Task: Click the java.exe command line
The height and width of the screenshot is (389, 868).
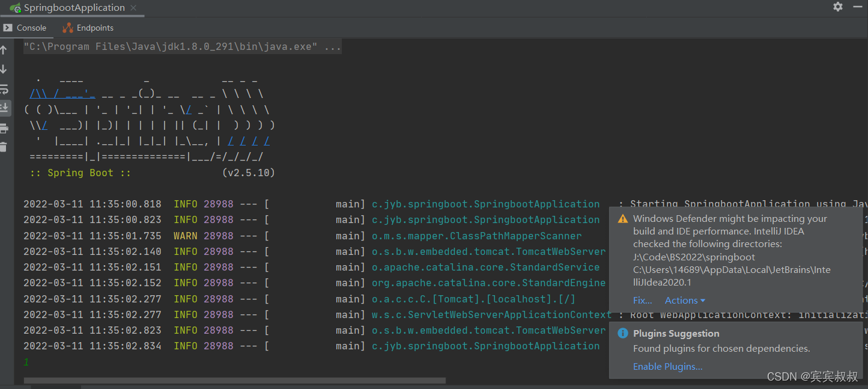Action: click(183, 47)
